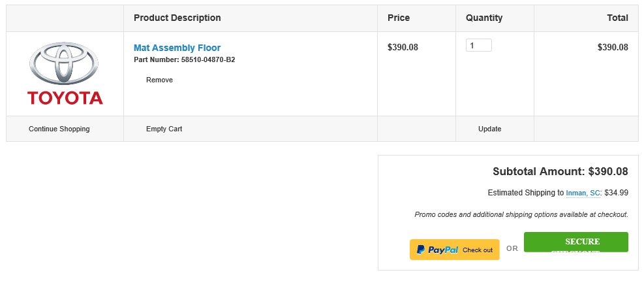Open the Mat Assembly Floor product link
Image resolution: width=644 pixels, height=281 pixels.
click(177, 48)
